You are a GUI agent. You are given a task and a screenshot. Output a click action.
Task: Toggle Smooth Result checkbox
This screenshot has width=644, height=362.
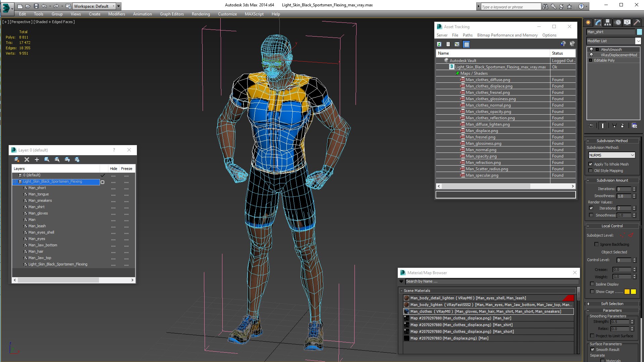(592, 350)
